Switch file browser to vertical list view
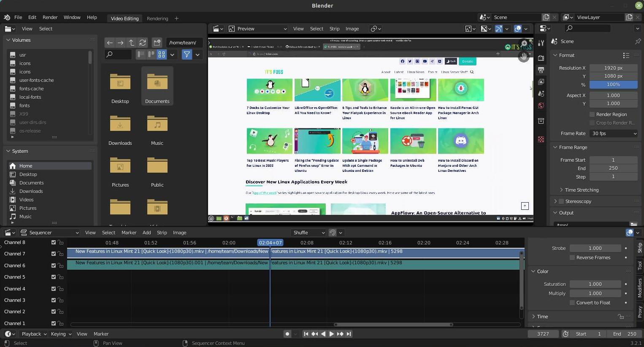The width and height of the screenshot is (644, 347). point(141,54)
